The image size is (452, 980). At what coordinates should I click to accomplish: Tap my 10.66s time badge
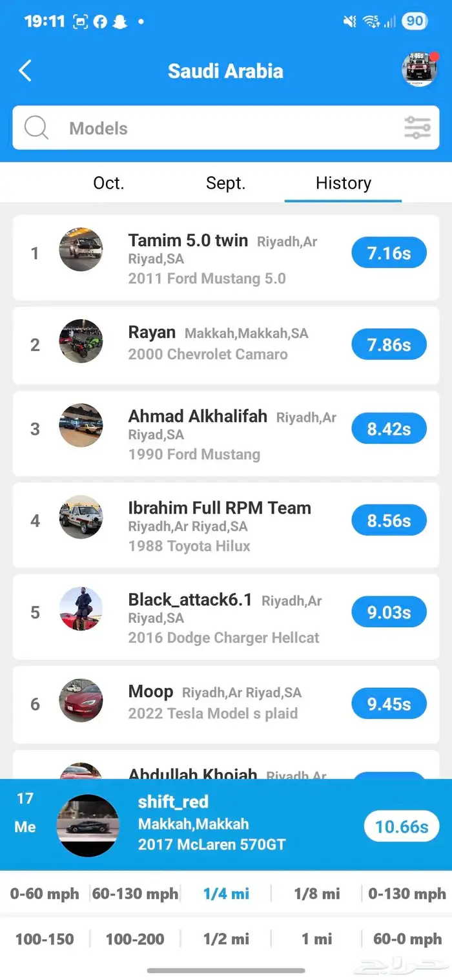(401, 827)
